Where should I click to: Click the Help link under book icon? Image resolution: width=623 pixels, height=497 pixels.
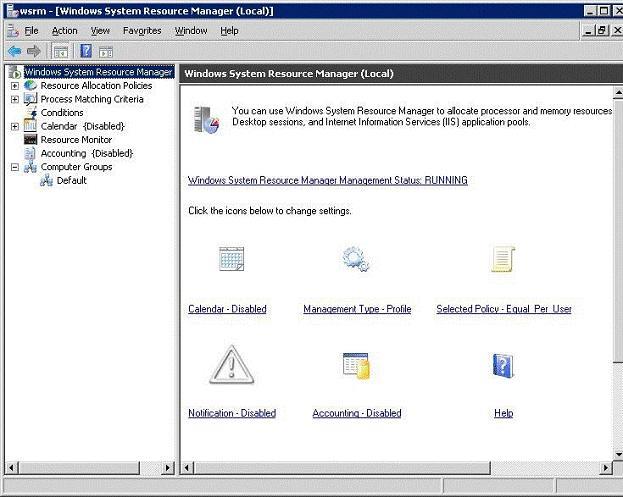[x=503, y=413]
